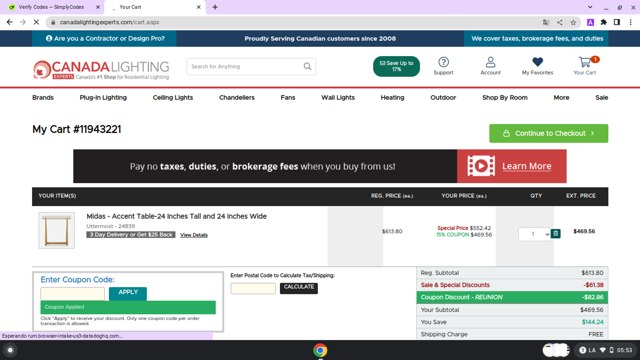
Task: Open Sale menu
Action: pyautogui.click(x=602, y=98)
